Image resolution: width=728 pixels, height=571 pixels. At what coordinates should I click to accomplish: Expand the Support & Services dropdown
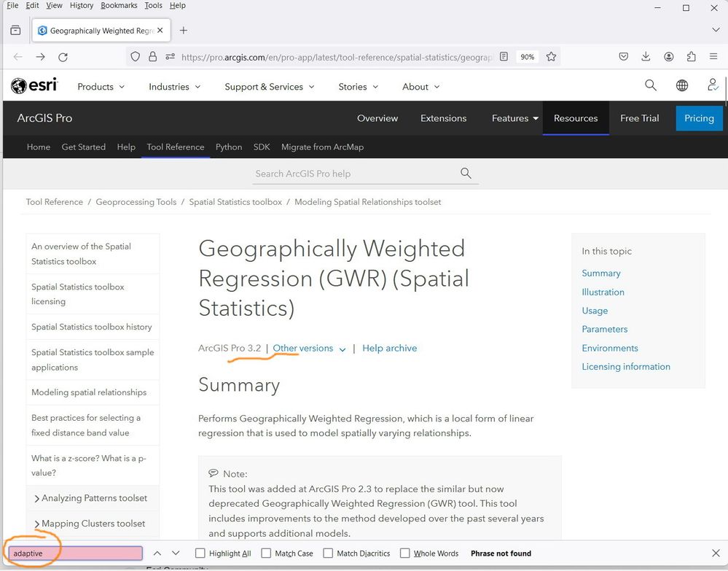point(270,87)
